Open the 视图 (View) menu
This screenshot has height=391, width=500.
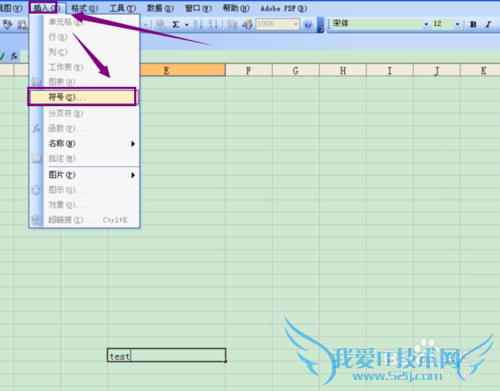10,8
